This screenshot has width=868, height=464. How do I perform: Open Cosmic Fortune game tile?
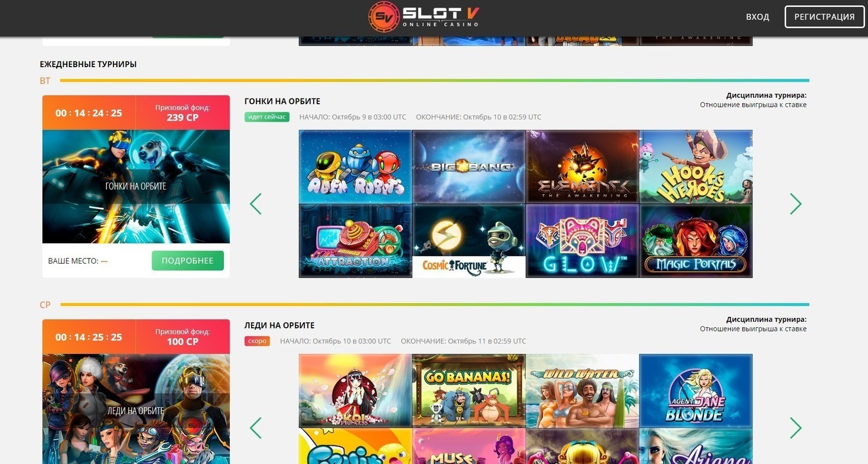(469, 241)
